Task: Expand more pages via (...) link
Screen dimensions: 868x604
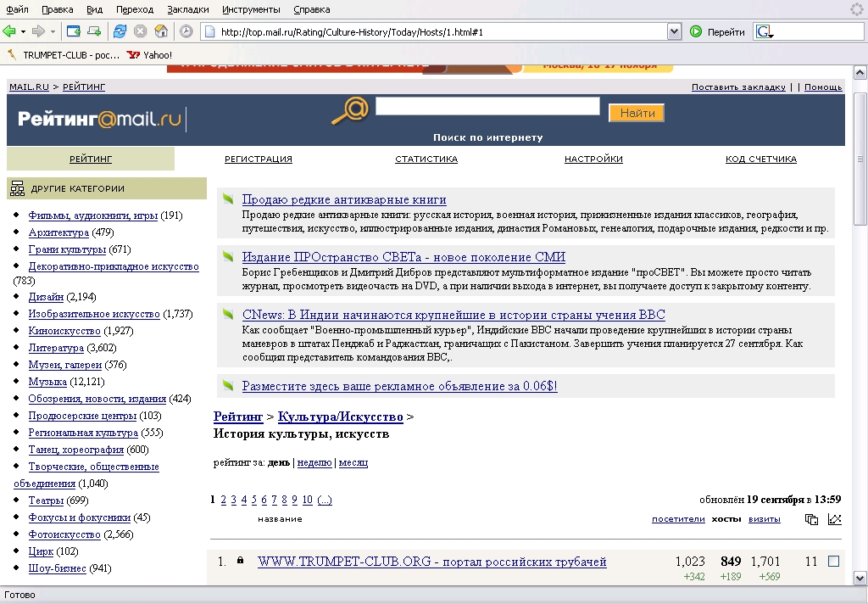Action: (x=325, y=500)
